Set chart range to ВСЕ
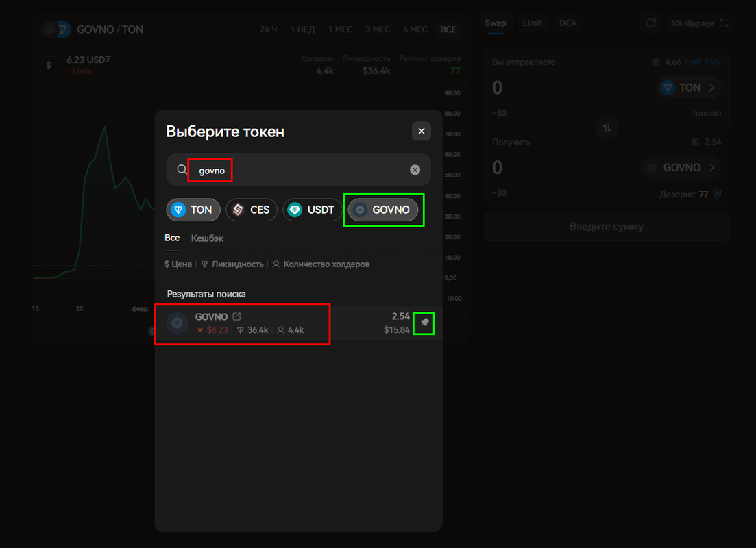 tap(448, 29)
